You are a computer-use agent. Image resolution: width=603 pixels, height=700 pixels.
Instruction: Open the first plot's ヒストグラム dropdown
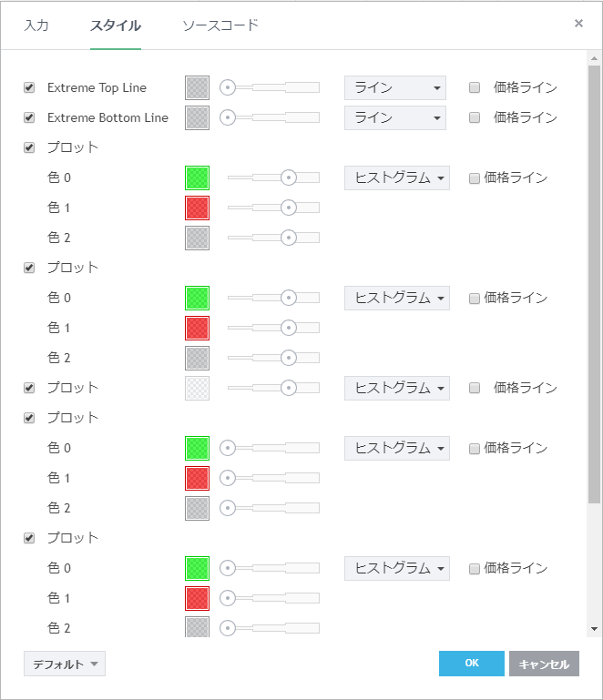coord(396,178)
